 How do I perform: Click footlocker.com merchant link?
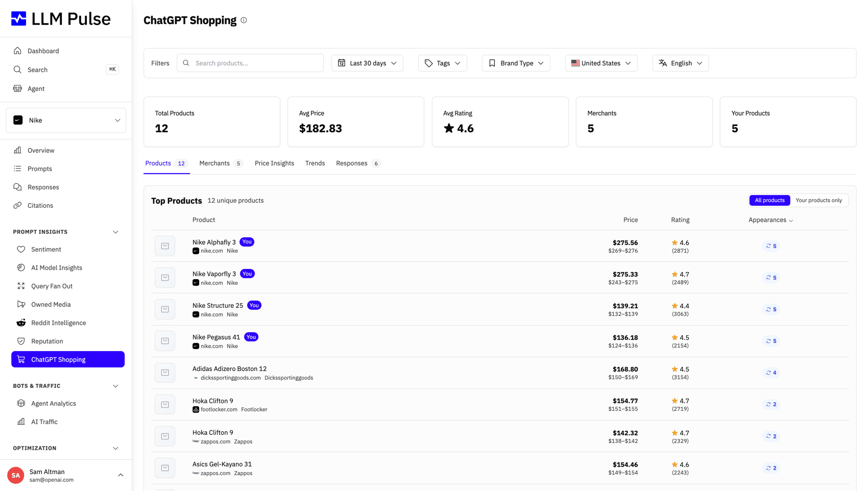pos(219,410)
